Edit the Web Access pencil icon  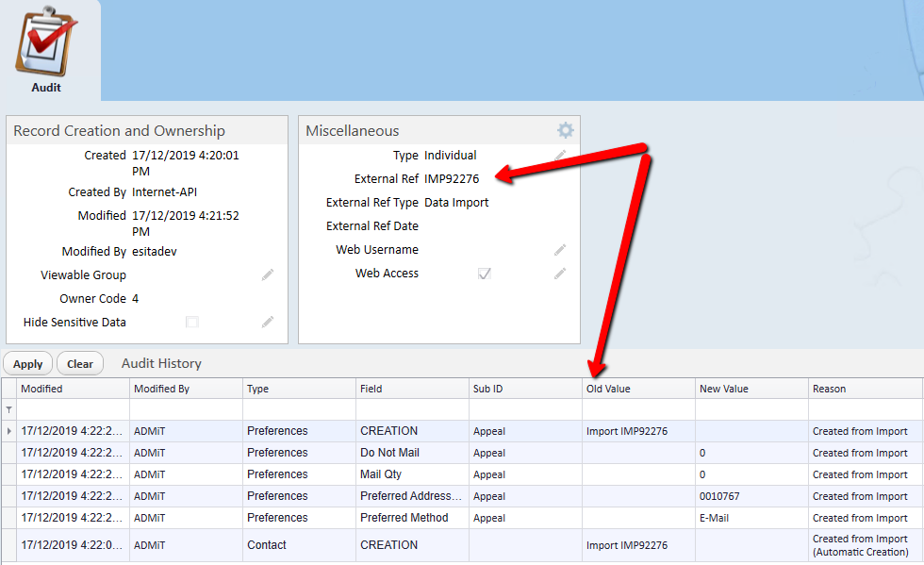[560, 274]
